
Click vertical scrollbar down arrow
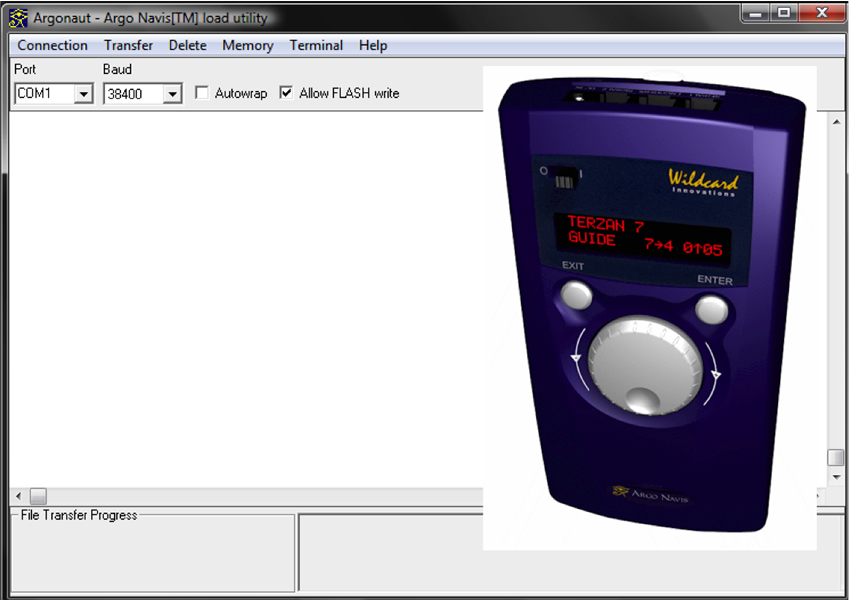tap(836, 477)
